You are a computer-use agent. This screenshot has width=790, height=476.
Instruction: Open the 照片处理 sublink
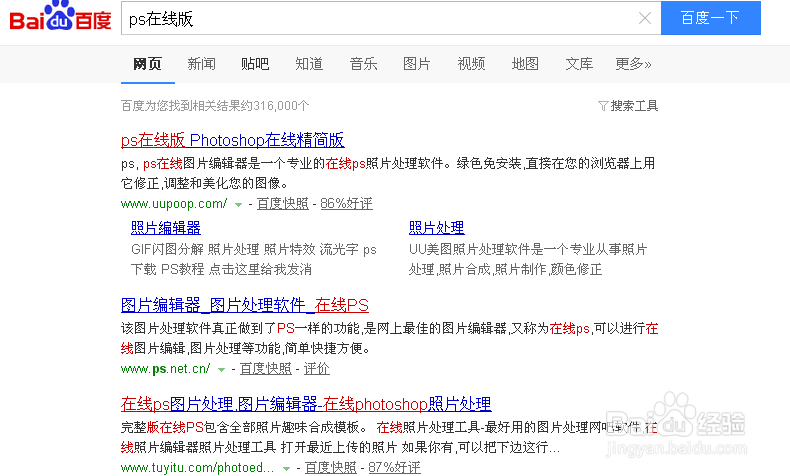point(437,228)
